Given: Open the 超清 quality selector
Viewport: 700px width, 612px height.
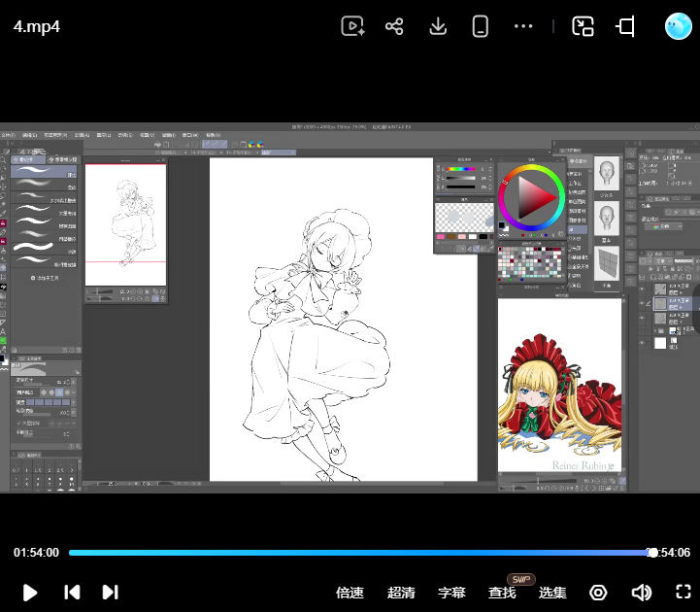Looking at the screenshot, I should (401, 593).
